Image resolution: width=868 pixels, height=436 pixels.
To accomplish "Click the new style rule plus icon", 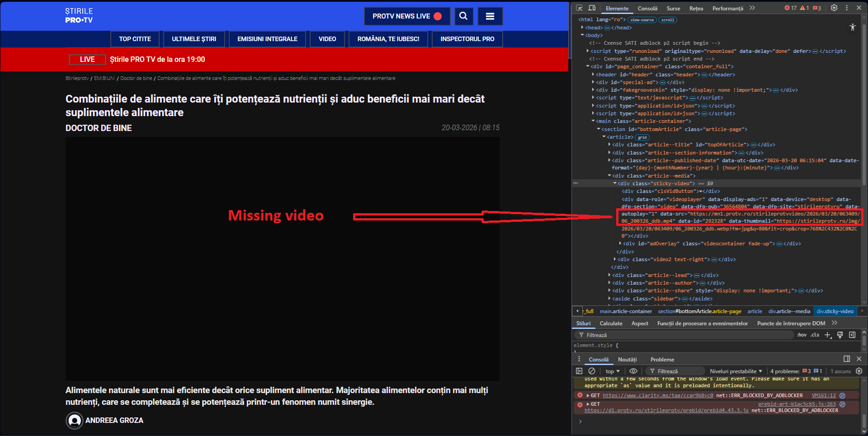I will 827,335.
